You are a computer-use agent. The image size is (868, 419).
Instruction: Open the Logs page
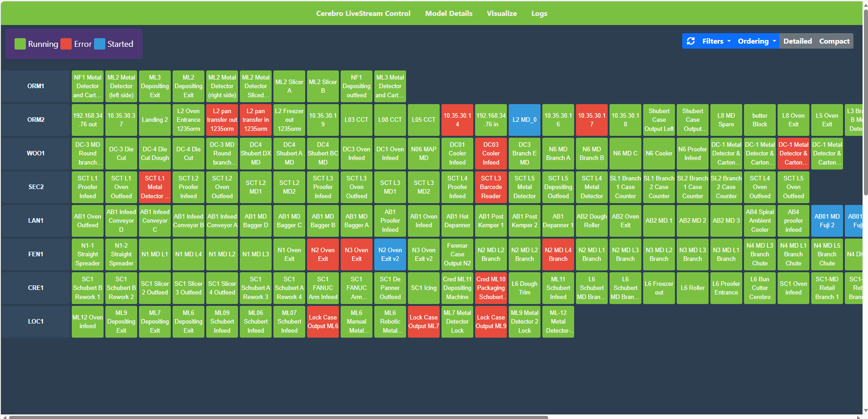539,14
